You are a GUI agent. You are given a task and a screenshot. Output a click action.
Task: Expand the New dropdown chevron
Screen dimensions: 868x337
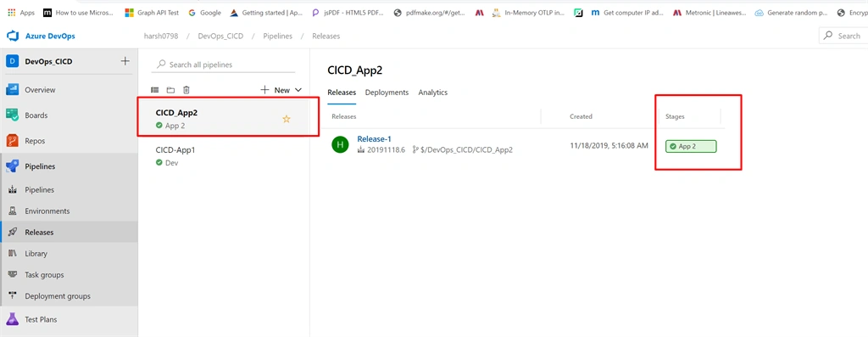point(298,90)
